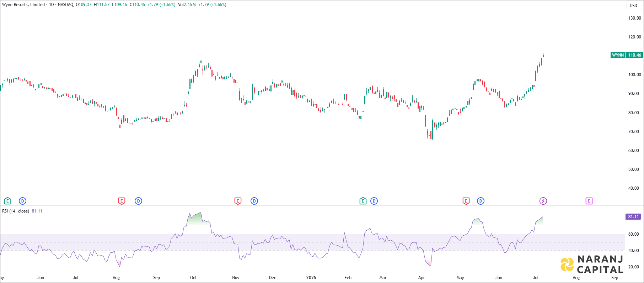This screenshot has width=644, height=283.
Task: Click the 110.46 last price label
Action: point(634,55)
